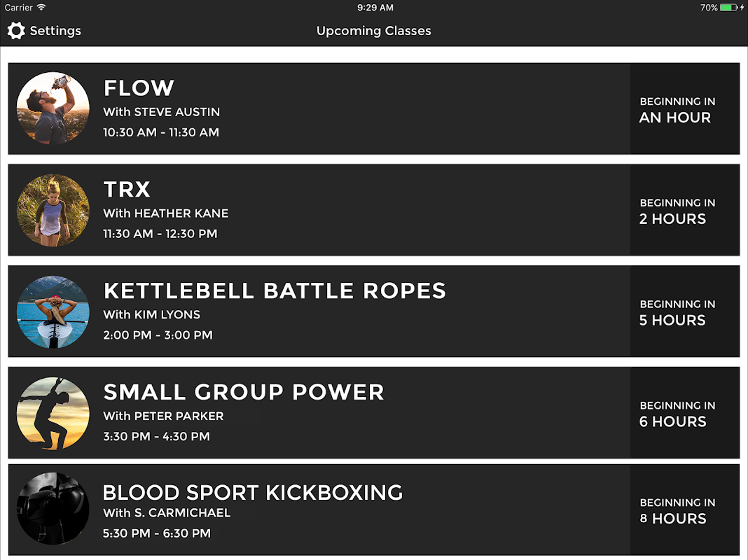The height and width of the screenshot is (560, 748).
Task: Open Settings via the gear icon
Action: click(x=16, y=31)
